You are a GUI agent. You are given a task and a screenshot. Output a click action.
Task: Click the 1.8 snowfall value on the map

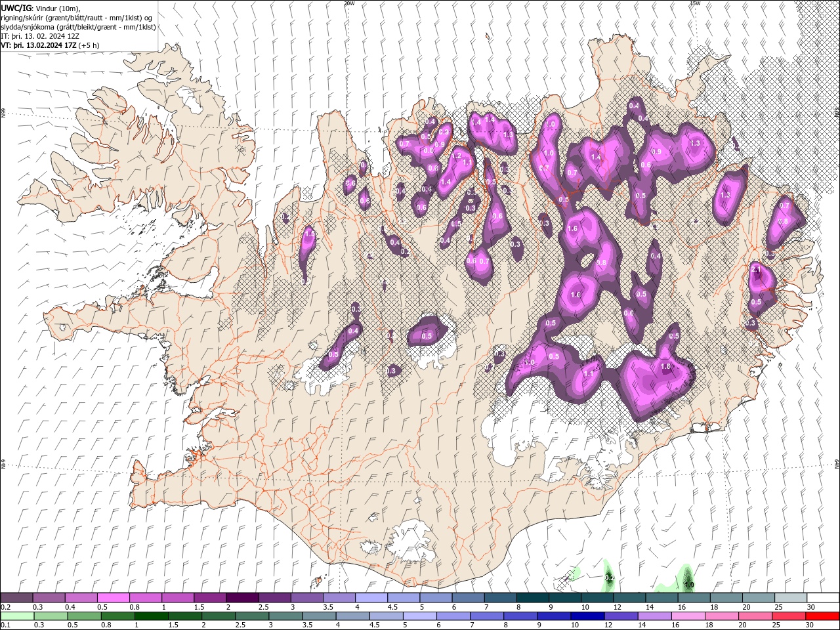click(x=665, y=367)
